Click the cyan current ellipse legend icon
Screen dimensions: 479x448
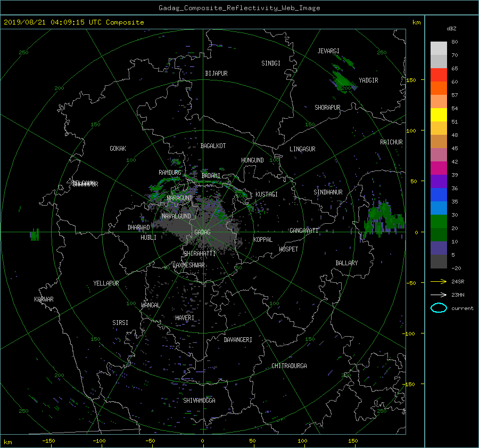coord(439,308)
